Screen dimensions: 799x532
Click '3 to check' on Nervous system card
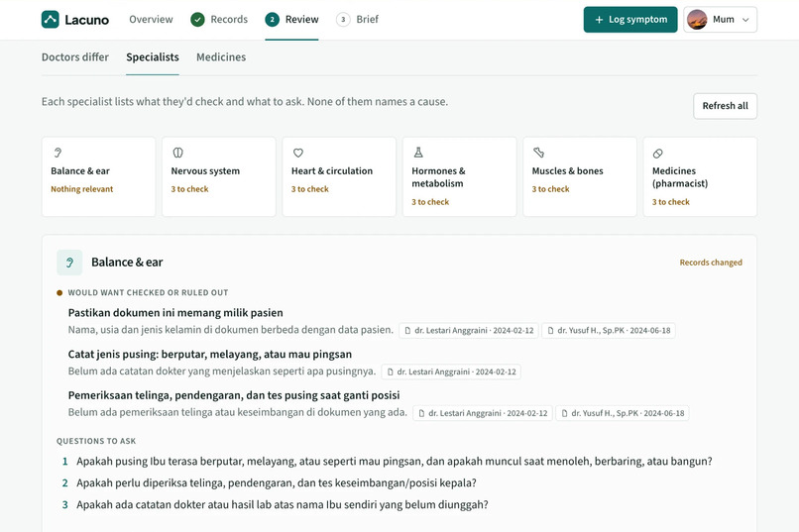189,189
